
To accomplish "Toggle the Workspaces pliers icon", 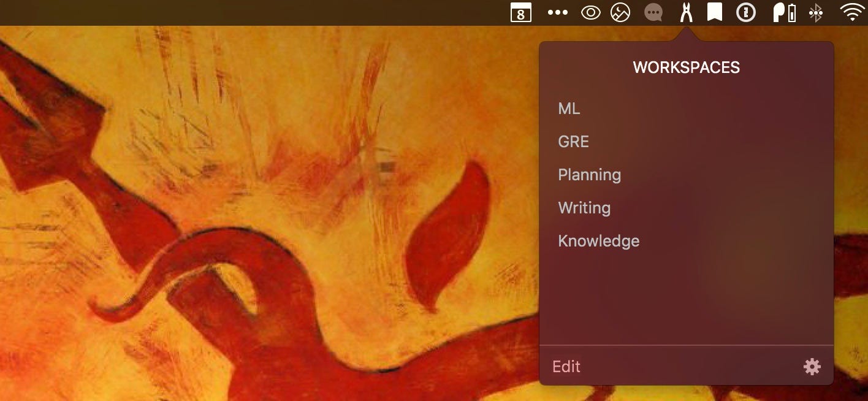I will click(686, 12).
